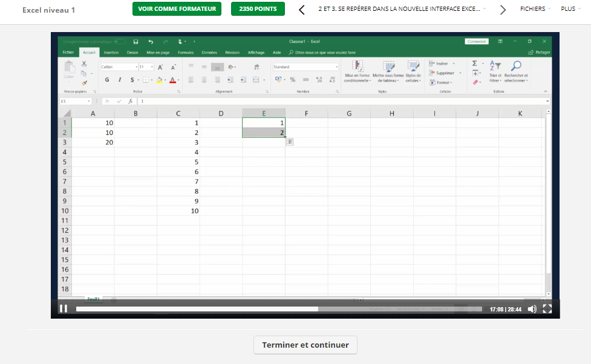Increase font size with the large A icon
591x364 pixels.
tap(160, 67)
